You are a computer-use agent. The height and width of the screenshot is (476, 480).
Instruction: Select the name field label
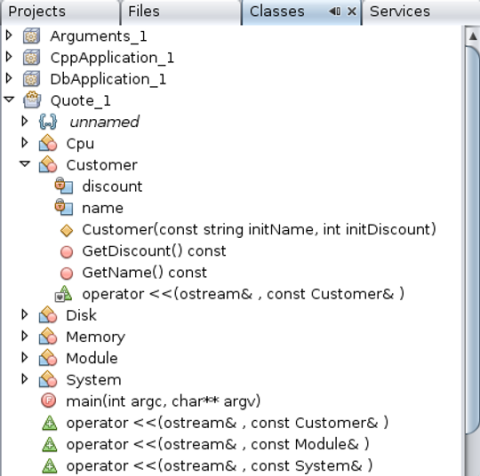(x=103, y=208)
